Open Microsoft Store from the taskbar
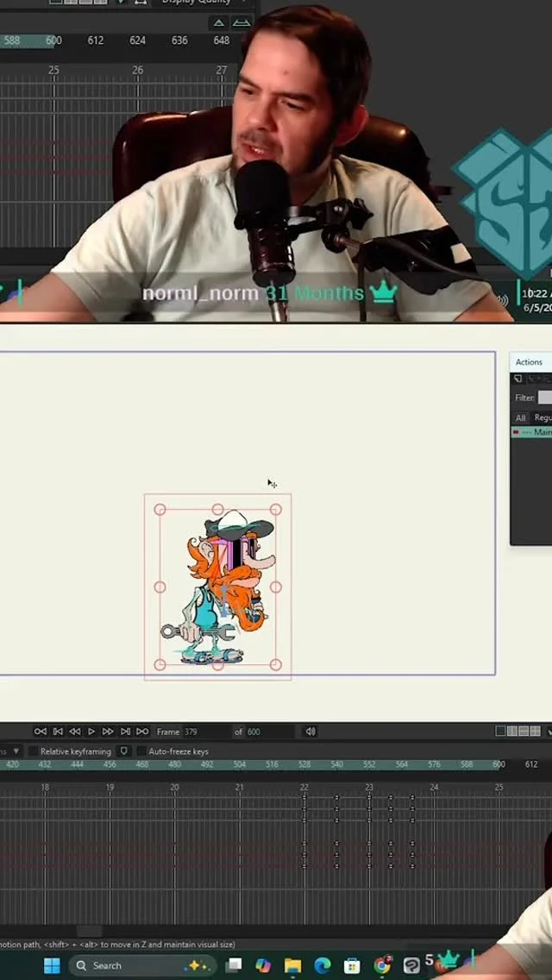 point(352,965)
